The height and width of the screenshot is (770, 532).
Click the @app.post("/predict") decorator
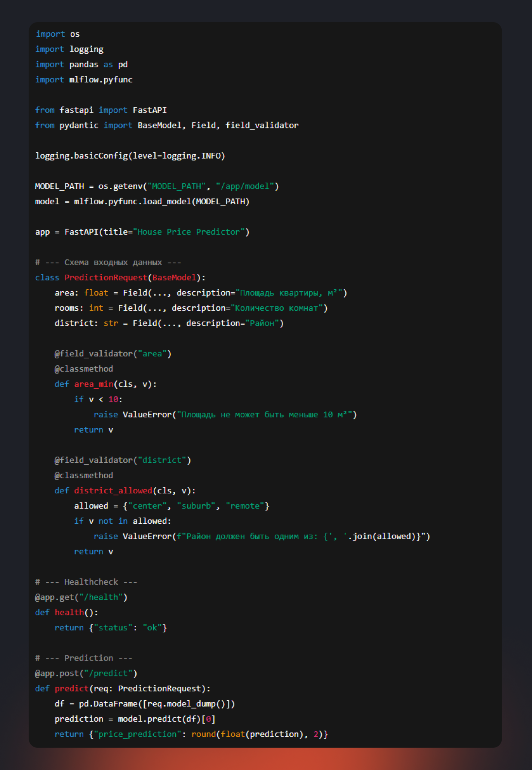pyautogui.click(x=86, y=673)
